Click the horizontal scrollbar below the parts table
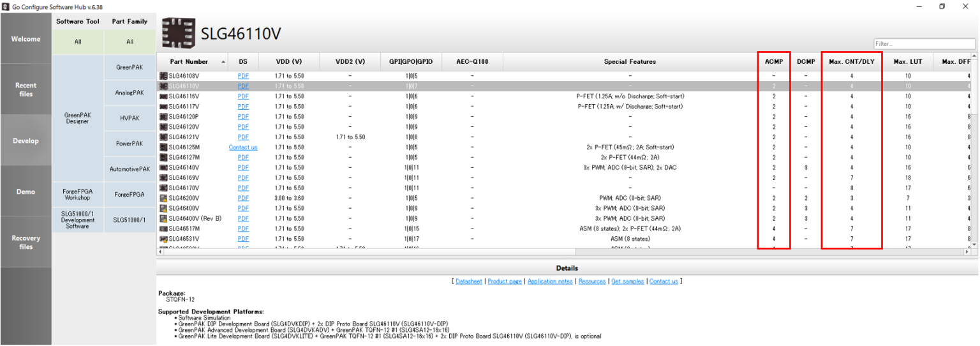 pos(561,253)
